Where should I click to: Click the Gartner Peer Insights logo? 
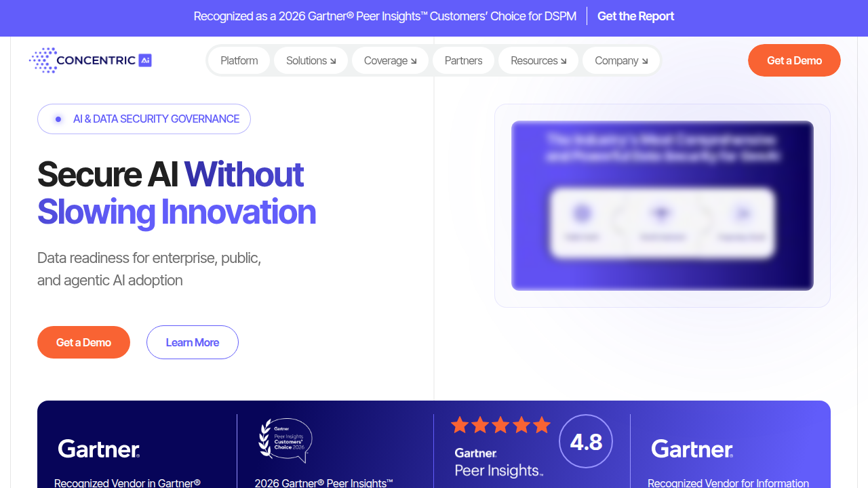pyautogui.click(x=498, y=462)
